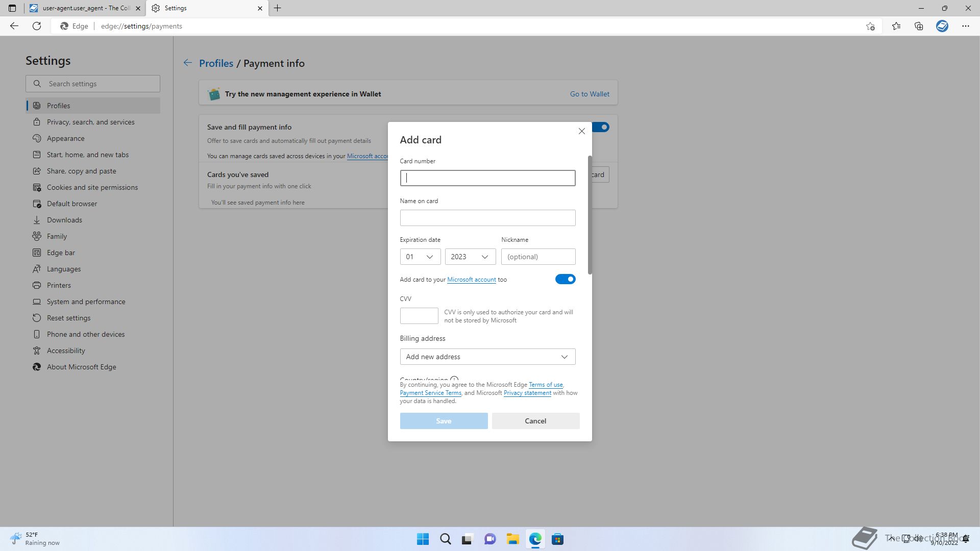980x551 pixels.
Task: Click the Search settings box
Action: tap(93, 84)
